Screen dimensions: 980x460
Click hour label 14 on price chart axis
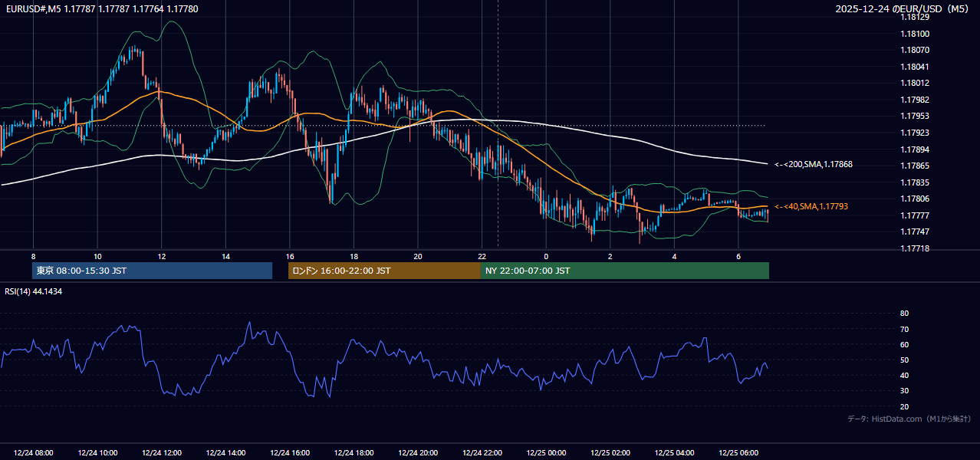[x=225, y=256]
